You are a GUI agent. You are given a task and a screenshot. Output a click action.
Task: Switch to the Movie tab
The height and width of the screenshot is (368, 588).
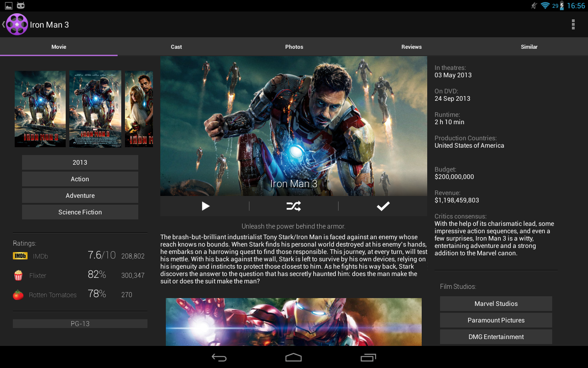tap(59, 47)
